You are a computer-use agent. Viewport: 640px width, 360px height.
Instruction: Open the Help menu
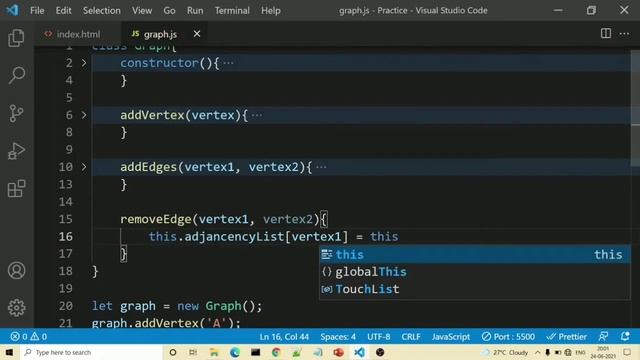pos(271,10)
